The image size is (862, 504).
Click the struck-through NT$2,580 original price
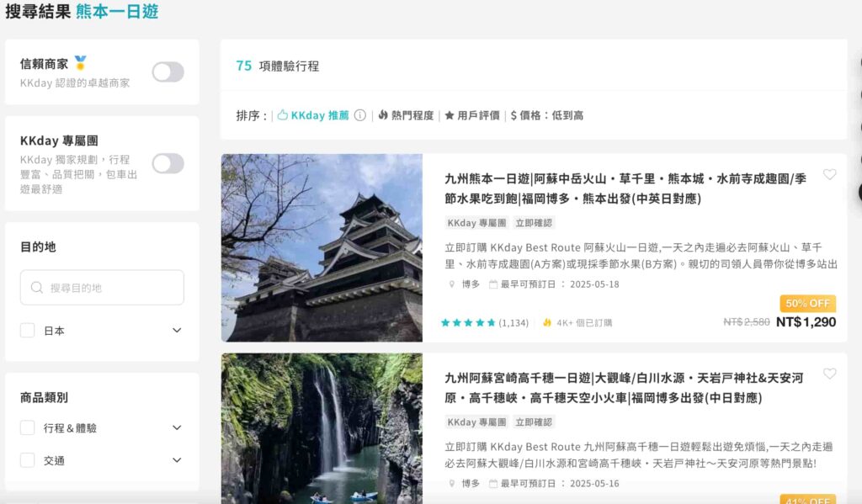click(747, 322)
